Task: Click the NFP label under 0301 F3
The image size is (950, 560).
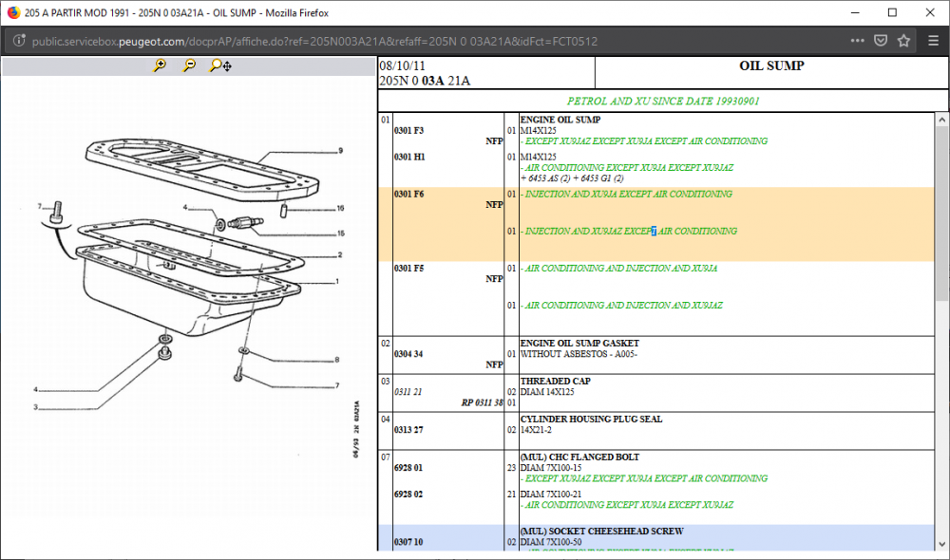Action: point(494,141)
